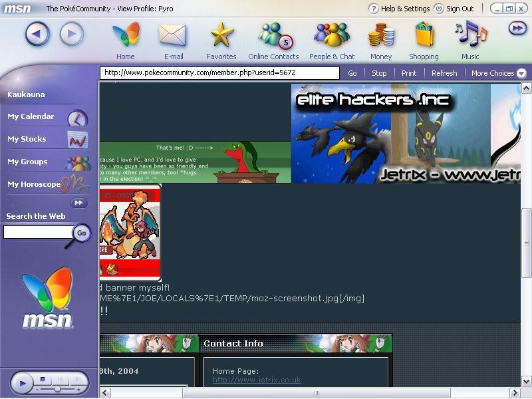Click the My Calendar clock icon

point(78,118)
